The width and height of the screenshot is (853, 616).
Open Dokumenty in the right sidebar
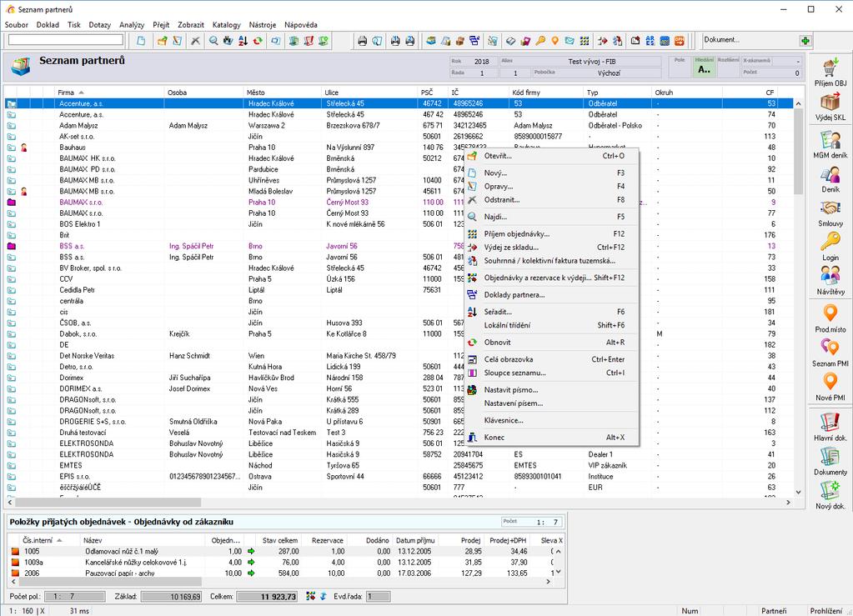pos(830,461)
